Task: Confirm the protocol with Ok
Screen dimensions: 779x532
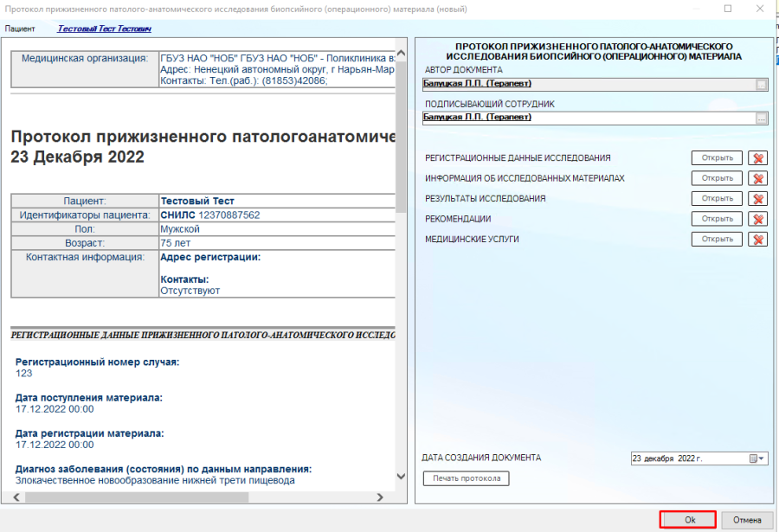Action: coord(688,520)
